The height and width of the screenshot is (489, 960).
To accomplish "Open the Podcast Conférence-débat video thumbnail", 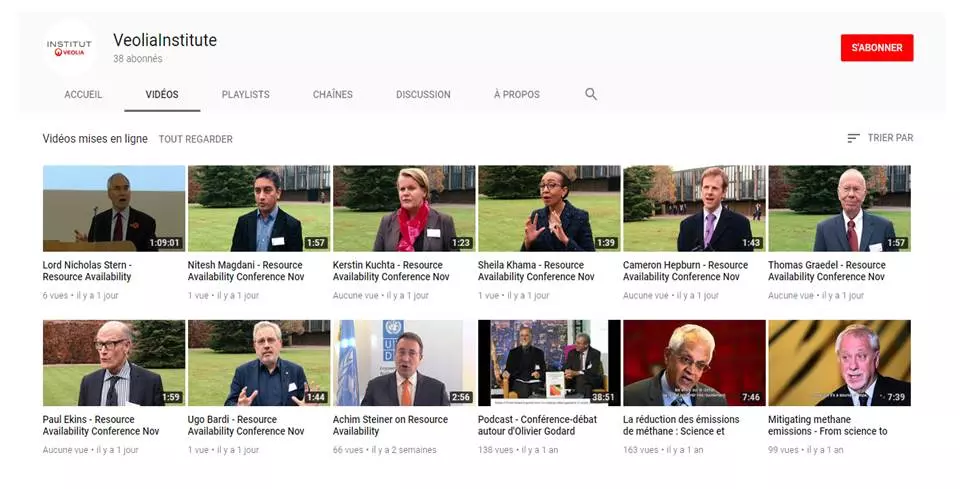I will pos(548,362).
